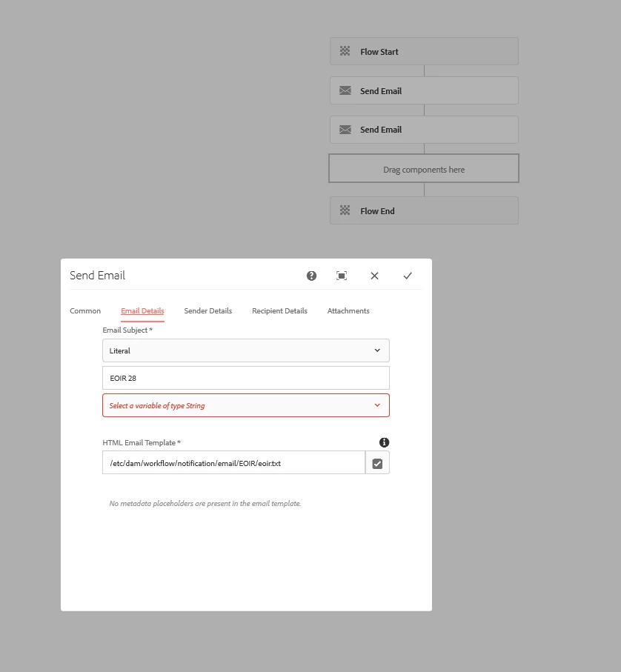Screen dimensions: 621x672
Task: Open the 'Select a variable of type String' dropdown
Action: click(246, 405)
